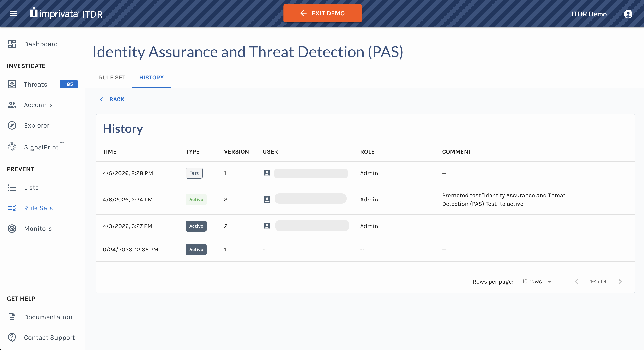Open the user profile avatar icon

(x=628, y=14)
